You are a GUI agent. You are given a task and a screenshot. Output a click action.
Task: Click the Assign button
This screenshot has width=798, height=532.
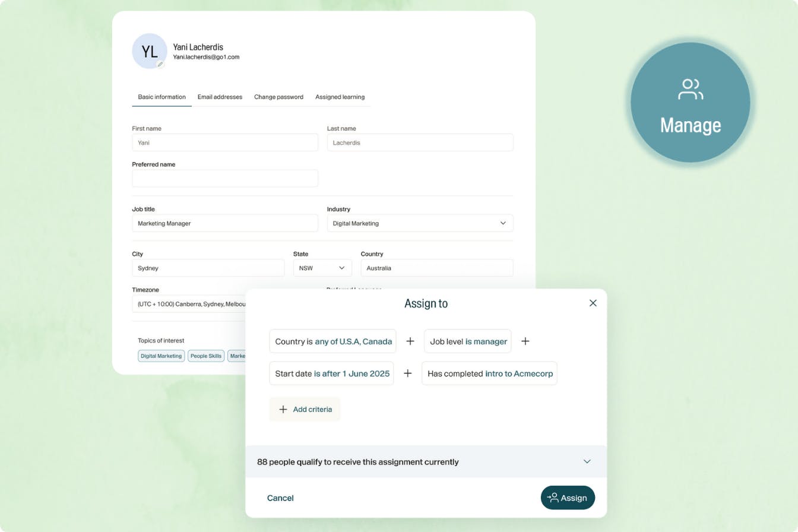(x=568, y=498)
